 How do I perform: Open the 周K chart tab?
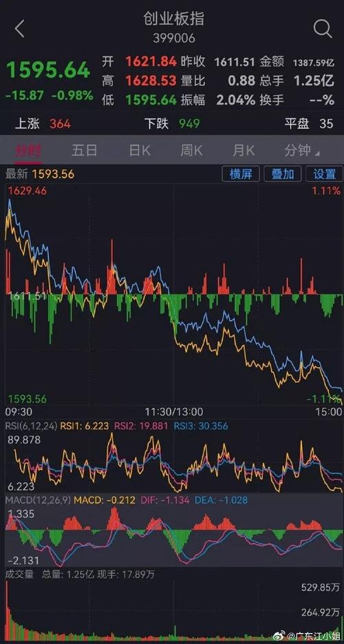(191, 150)
